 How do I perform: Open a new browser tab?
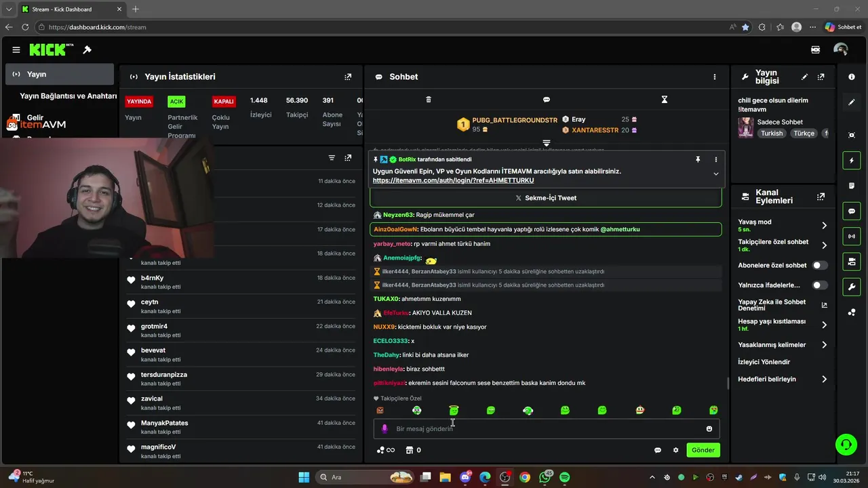click(136, 9)
